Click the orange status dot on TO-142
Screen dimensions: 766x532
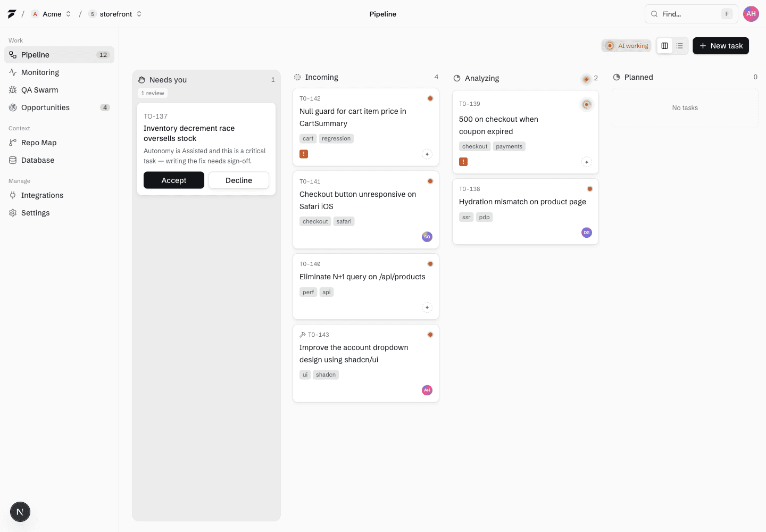coord(430,98)
